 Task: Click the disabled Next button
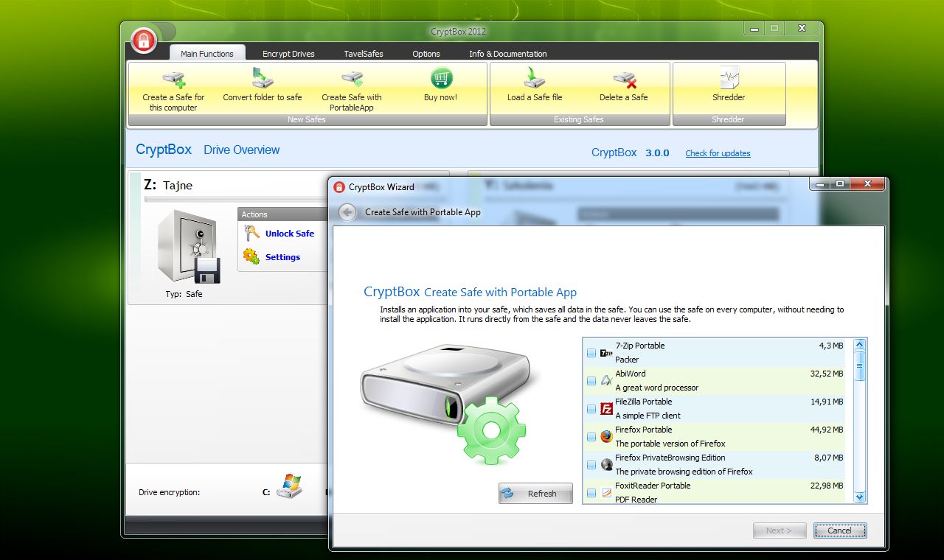[x=780, y=531]
